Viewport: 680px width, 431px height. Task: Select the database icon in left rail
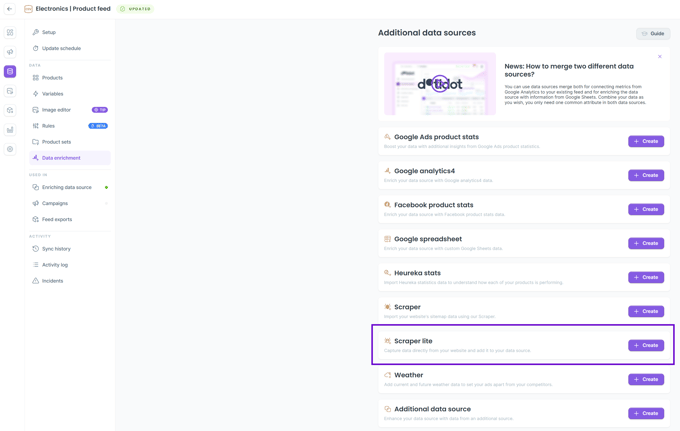pyautogui.click(x=10, y=72)
